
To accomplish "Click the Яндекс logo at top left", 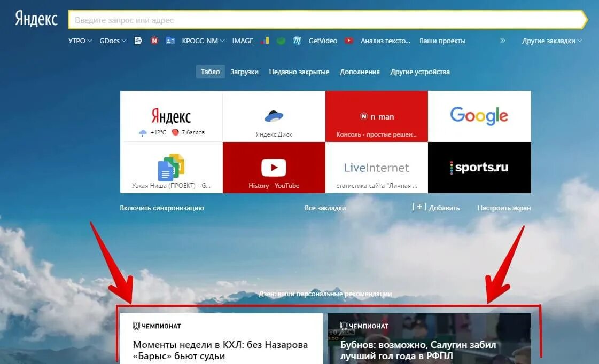I will (x=36, y=19).
